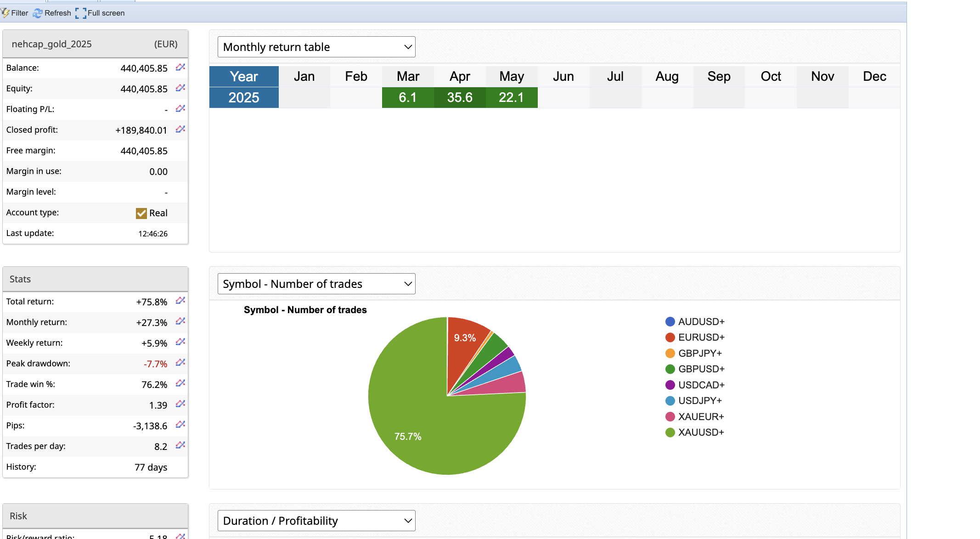Click chart icon next to Total return
980x539 pixels.
click(180, 301)
